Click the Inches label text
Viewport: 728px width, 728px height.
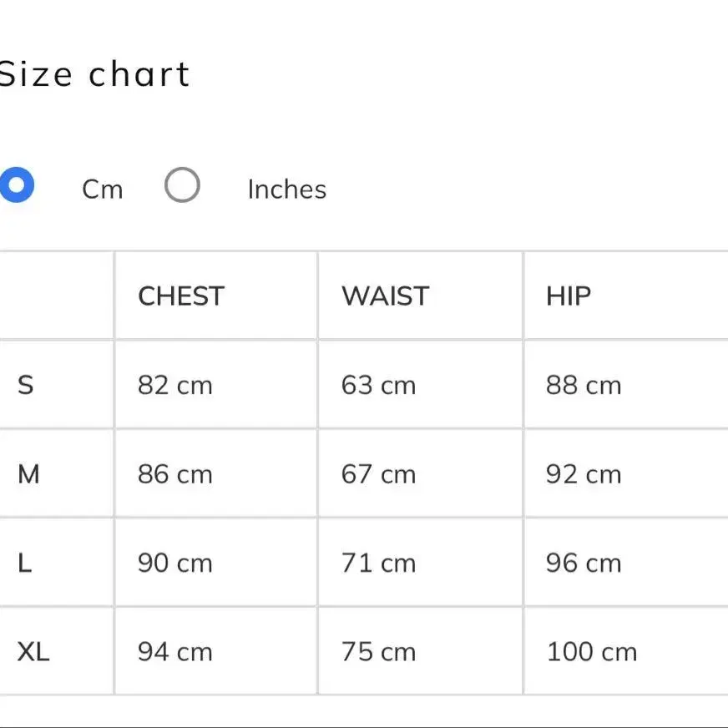[x=287, y=190]
